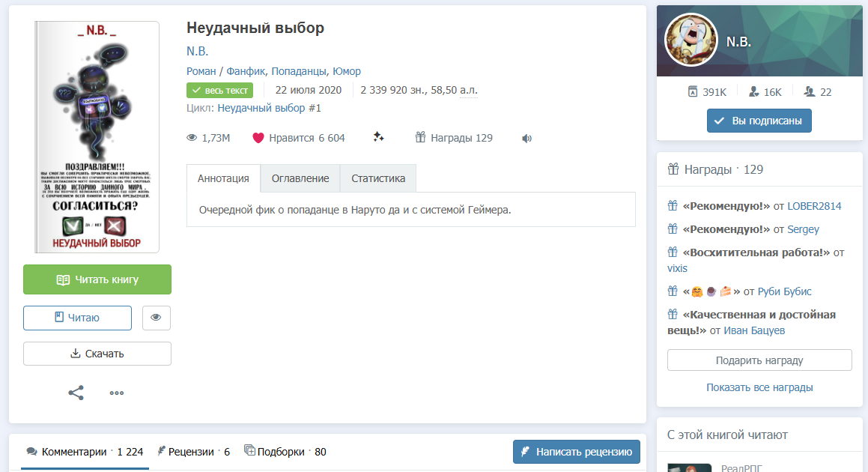Click the sparkle stars icon

pyautogui.click(x=379, y=137)
